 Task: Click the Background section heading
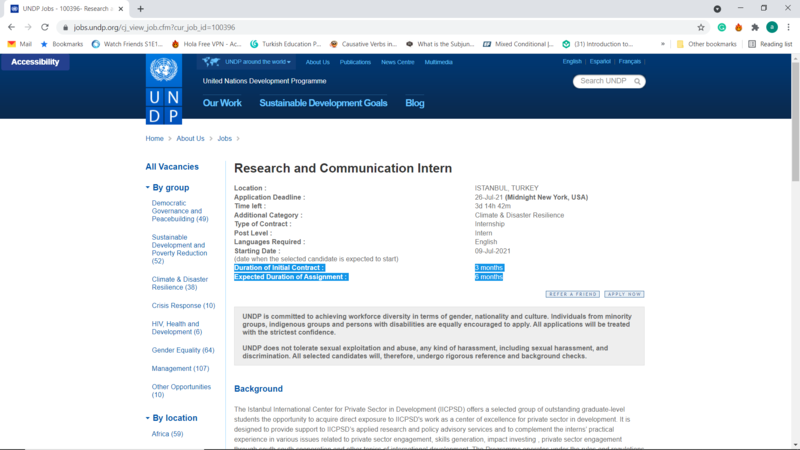(258, 389)
